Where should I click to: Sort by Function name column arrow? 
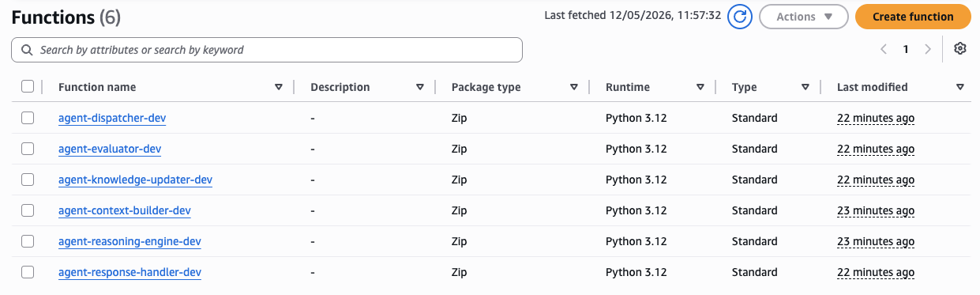[x=279, y=87]
